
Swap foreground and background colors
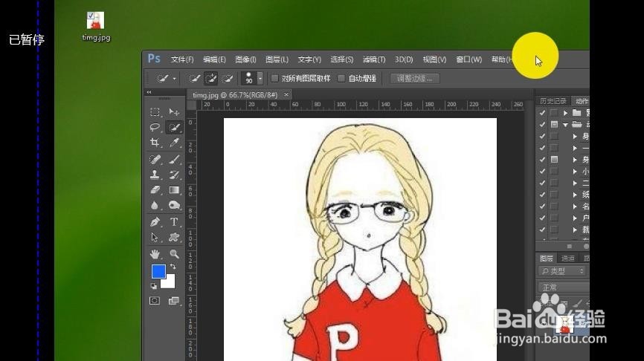tap(173, 267)
